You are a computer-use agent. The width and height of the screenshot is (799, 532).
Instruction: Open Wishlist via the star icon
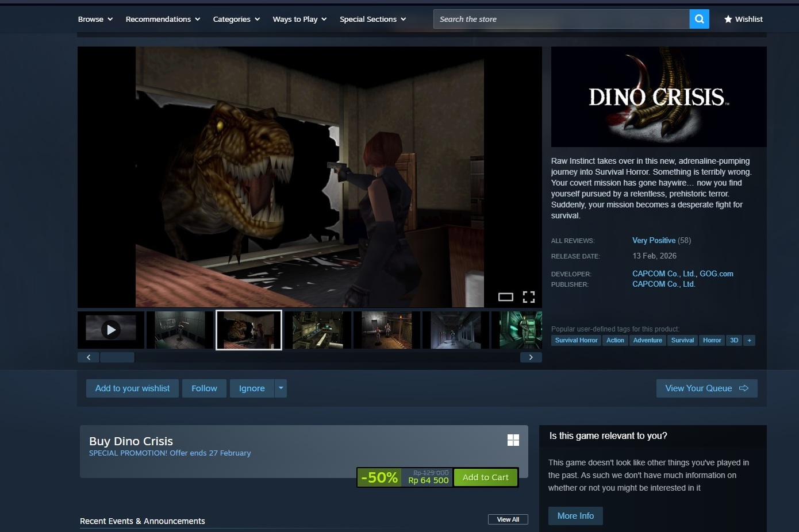tap(728, 20)
